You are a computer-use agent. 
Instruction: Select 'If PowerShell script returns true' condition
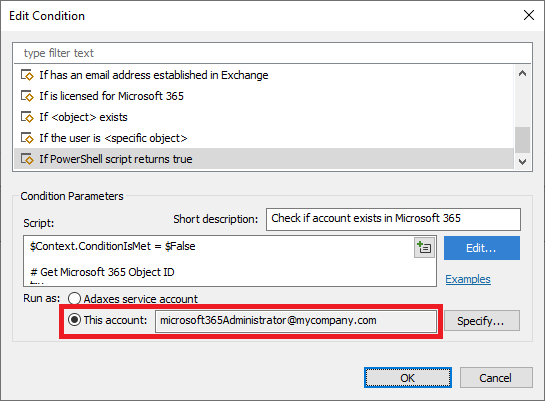(x=264, y=159)
